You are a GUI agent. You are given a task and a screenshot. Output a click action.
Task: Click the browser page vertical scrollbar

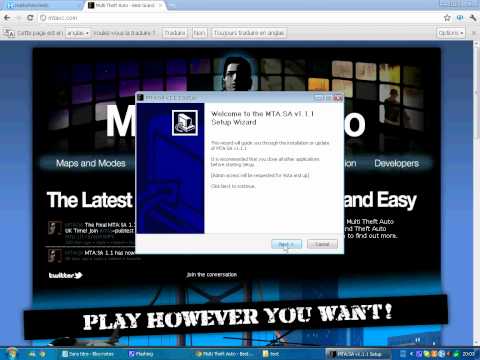(x=476, y=193)
